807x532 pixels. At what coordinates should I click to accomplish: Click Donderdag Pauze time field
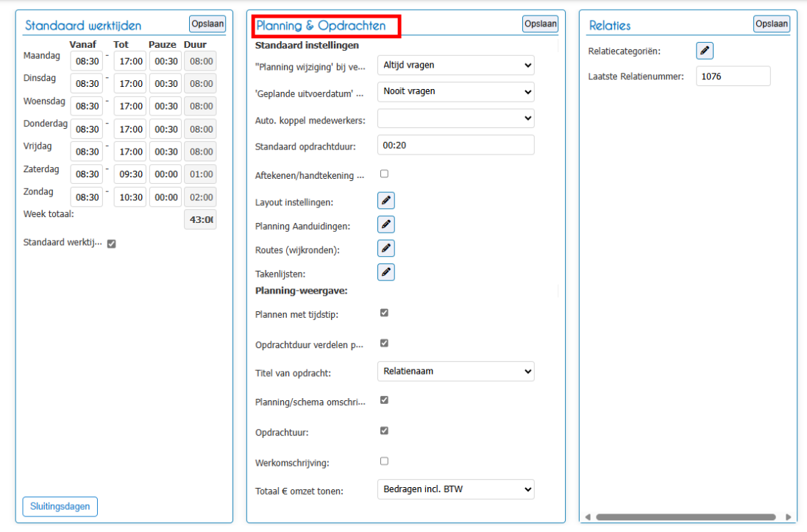pos(166,130)
